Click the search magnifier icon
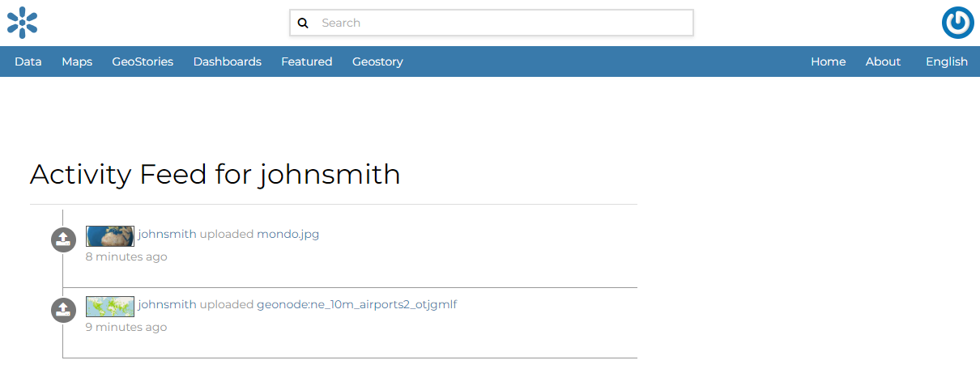The width and height of the screenshot is (980, 373). (x=303, y=23)
